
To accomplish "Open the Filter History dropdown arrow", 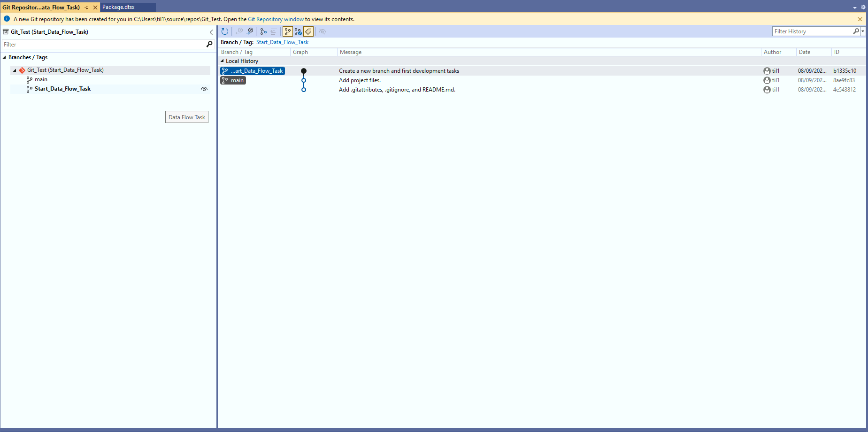I will click(863, 31).
